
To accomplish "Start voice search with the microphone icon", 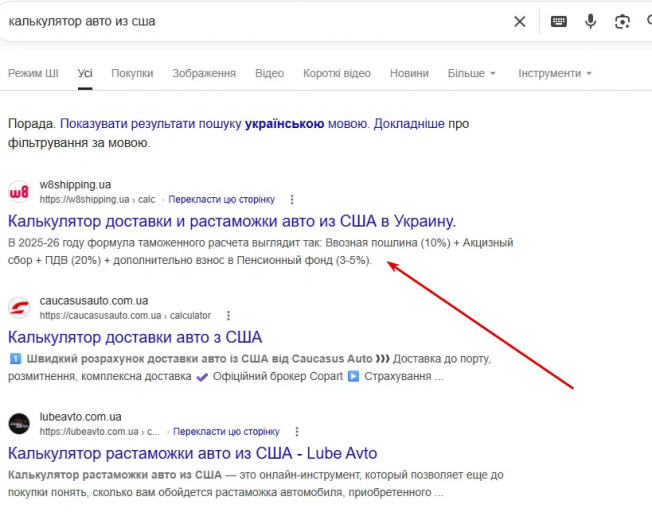I will tap(590, 21).
